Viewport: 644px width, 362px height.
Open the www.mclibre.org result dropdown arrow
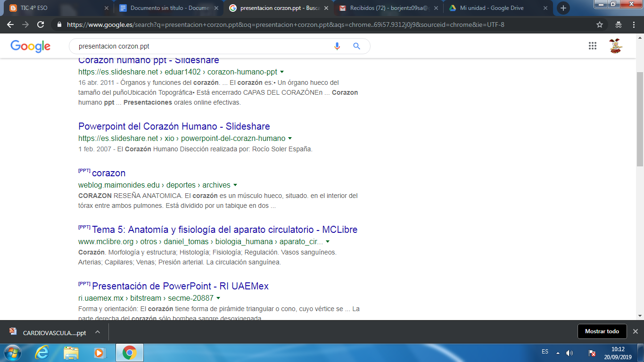coord(328,242)
